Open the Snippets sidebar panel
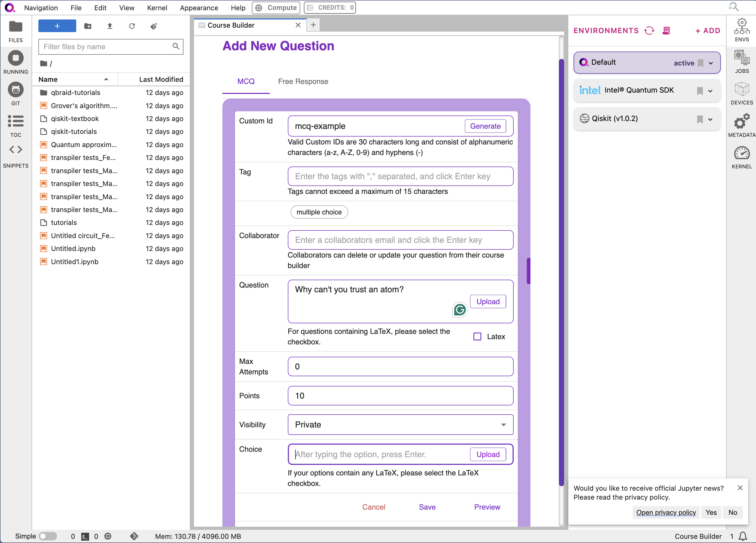 point(16,156)
